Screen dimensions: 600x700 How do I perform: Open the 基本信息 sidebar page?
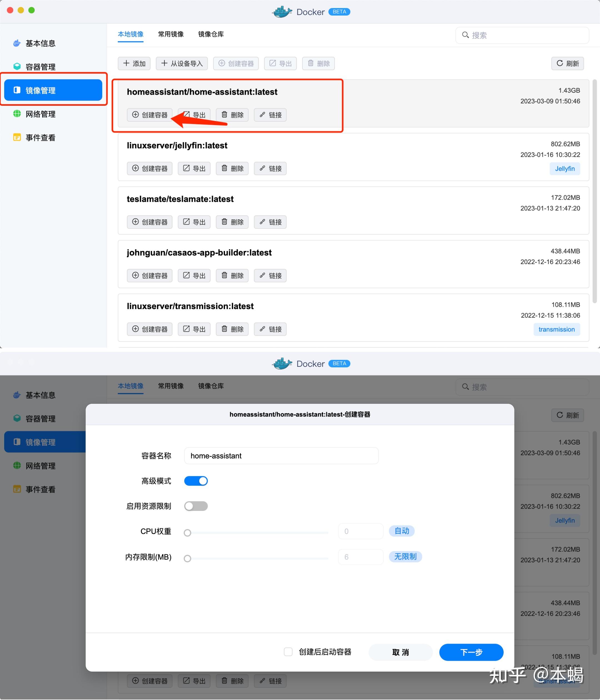click(40, 43)
